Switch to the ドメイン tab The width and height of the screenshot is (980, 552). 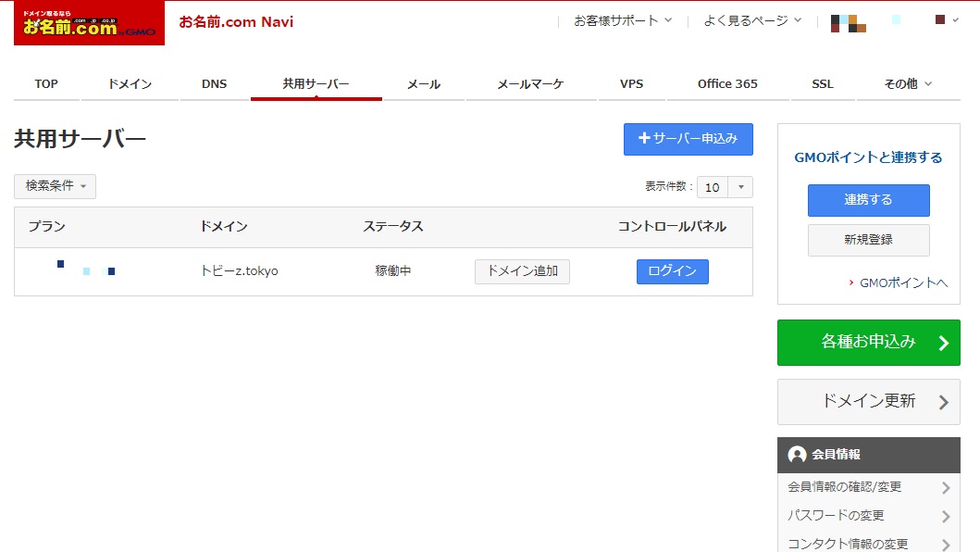pos(130,84)
